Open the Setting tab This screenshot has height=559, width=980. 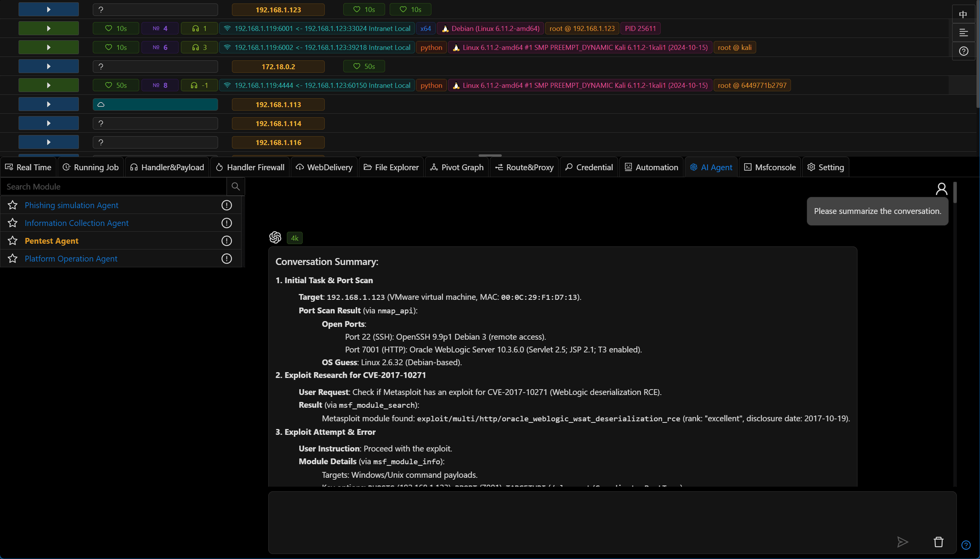pyautogui.click(x=826, y=167)
